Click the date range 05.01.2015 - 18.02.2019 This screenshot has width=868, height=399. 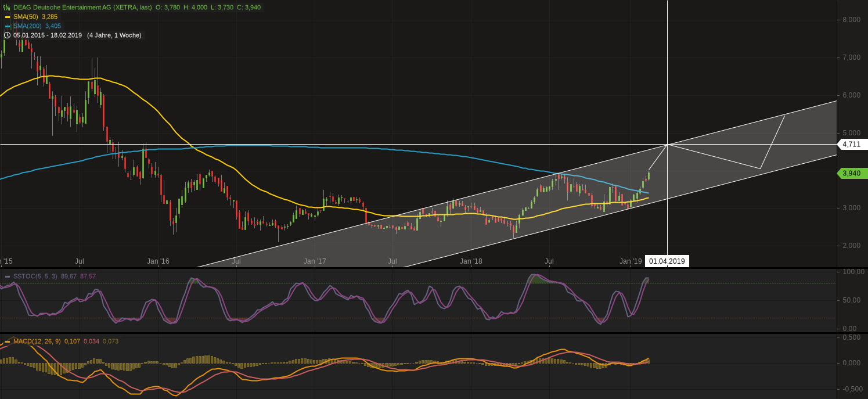48,35
